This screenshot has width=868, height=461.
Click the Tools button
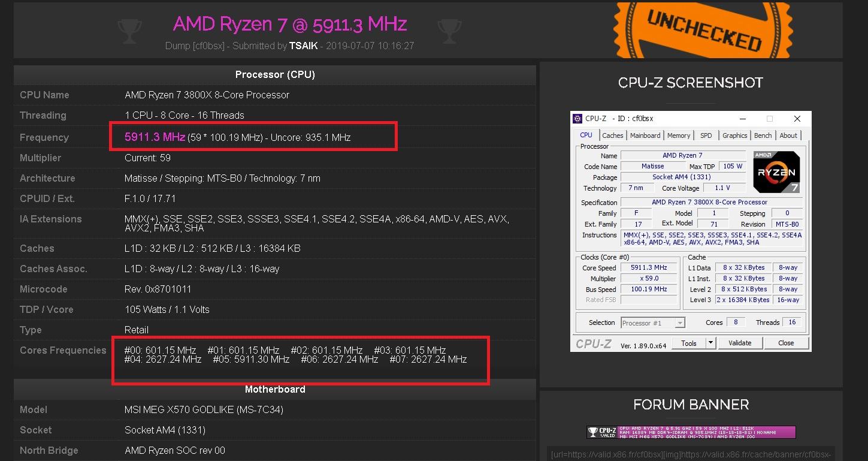point(689,343)
